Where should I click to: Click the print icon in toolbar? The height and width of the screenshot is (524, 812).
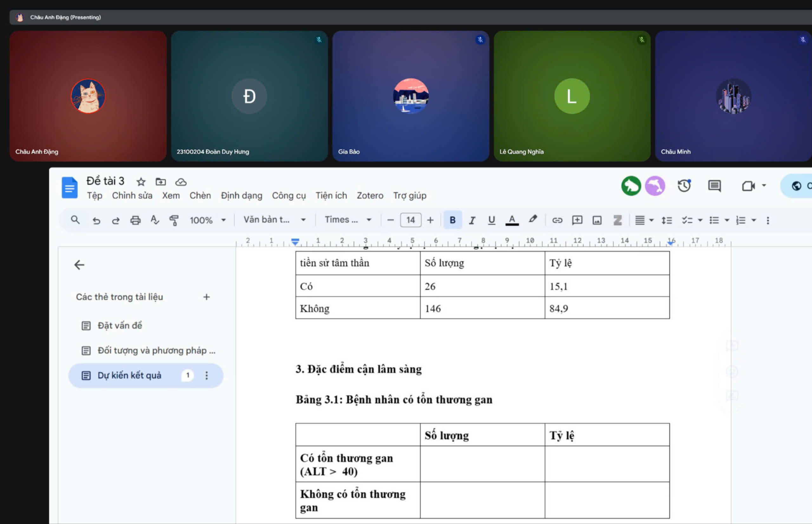tap(135, 221)
